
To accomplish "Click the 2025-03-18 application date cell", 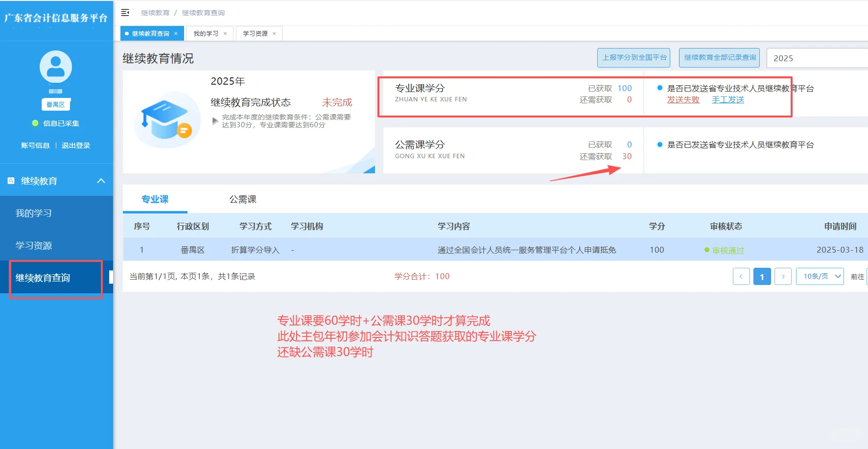I will (840, 250).
